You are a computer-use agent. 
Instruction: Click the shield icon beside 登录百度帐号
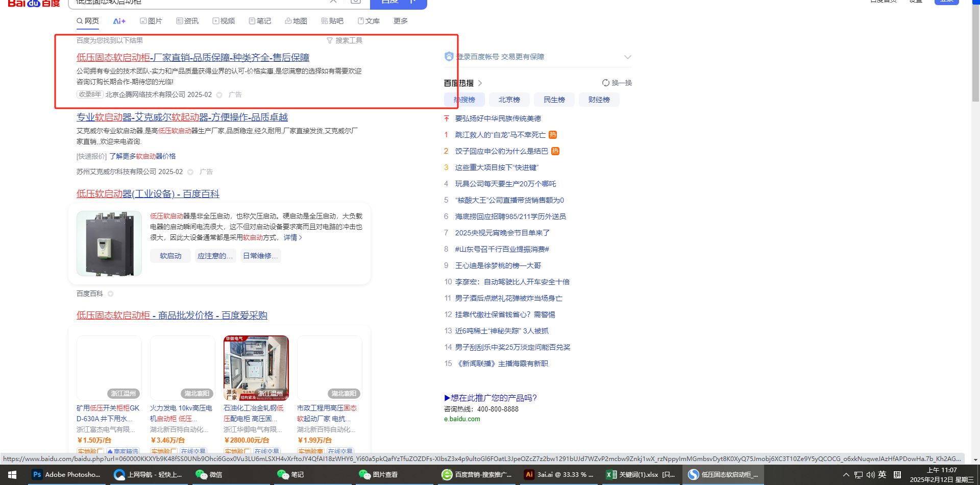click(x=449, y=57)
